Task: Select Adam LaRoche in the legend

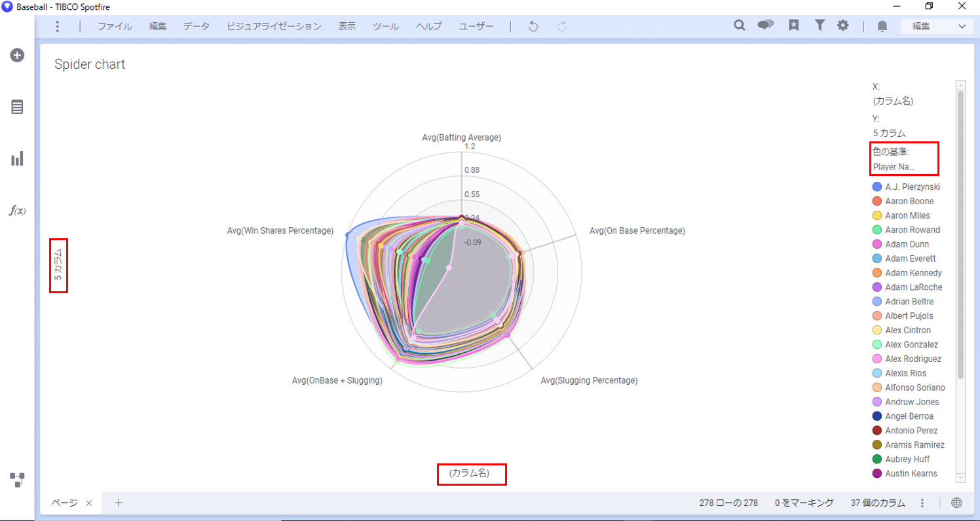Action: [913, 287]
